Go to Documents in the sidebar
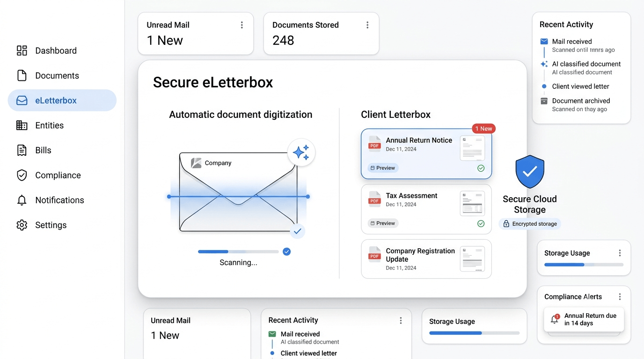This screenshot has height=359, width=644. coord(62,75)
